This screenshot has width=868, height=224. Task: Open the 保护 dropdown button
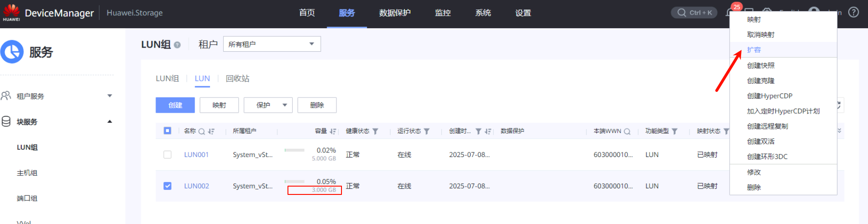(x=268, y=105)
